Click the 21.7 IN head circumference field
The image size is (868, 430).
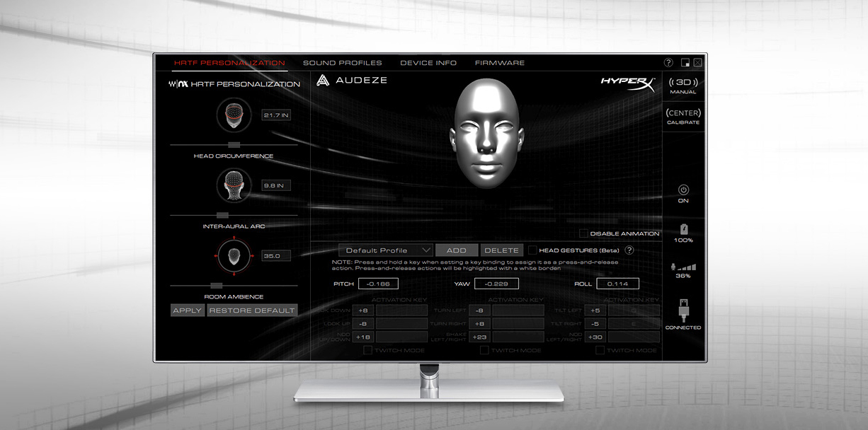pyautogui.click(x=276, y=115)
